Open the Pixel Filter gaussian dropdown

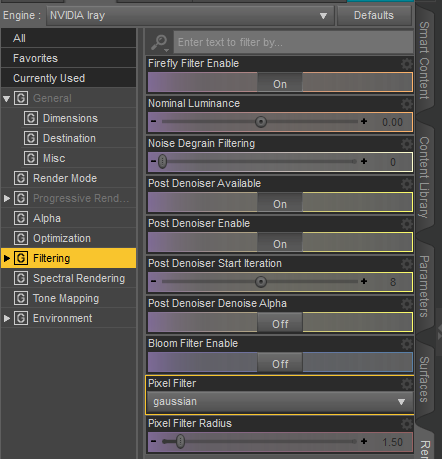coord(280,402)
